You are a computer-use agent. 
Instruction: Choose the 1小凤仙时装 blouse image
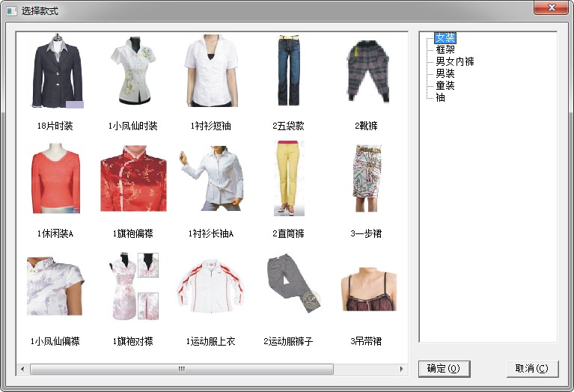pyautogui.click(x=132, y=73)
